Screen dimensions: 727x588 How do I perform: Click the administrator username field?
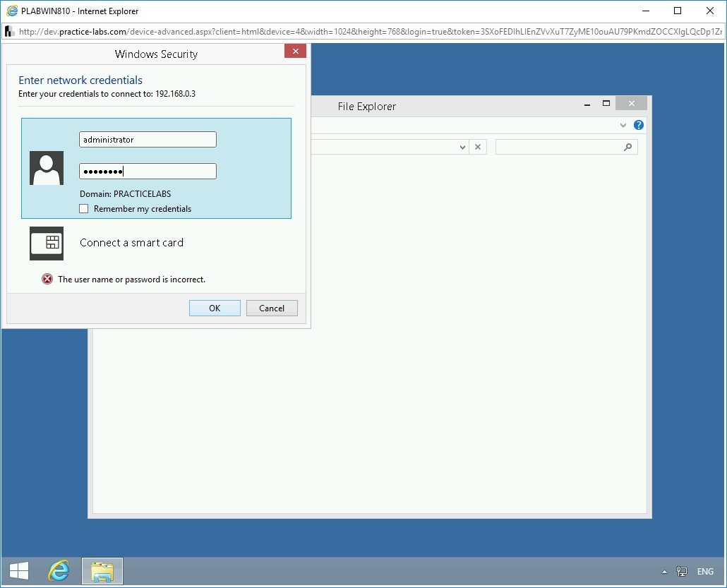[147, 139]
